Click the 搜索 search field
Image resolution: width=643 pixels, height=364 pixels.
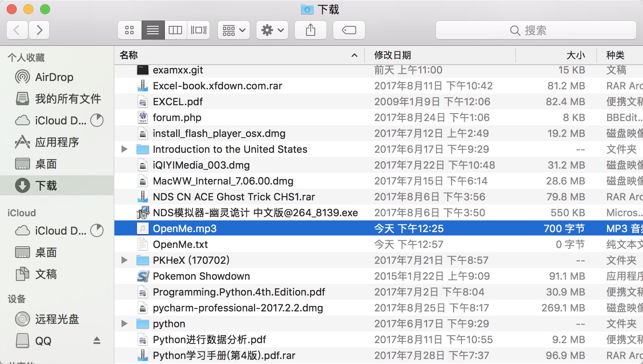click(528, 30)
